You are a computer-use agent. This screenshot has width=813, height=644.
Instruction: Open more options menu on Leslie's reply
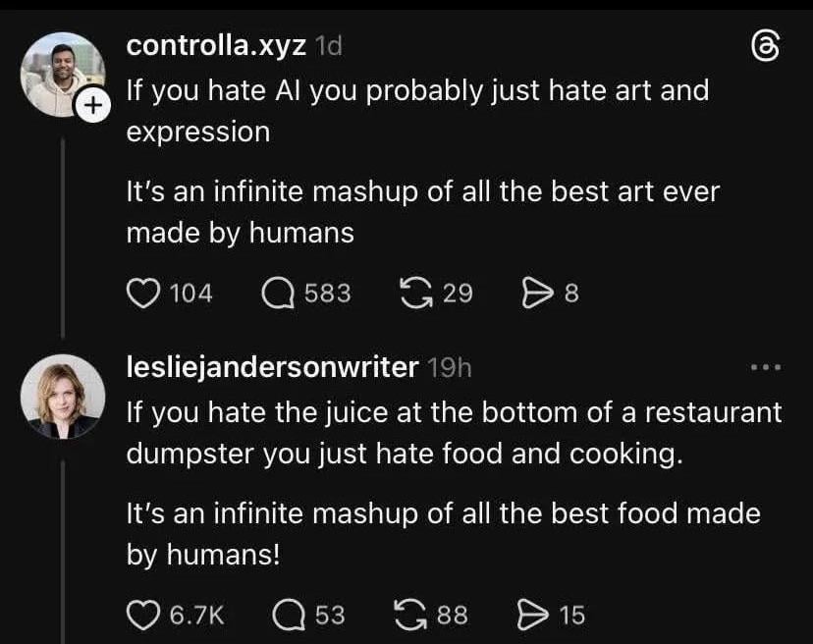click(764, 368)
